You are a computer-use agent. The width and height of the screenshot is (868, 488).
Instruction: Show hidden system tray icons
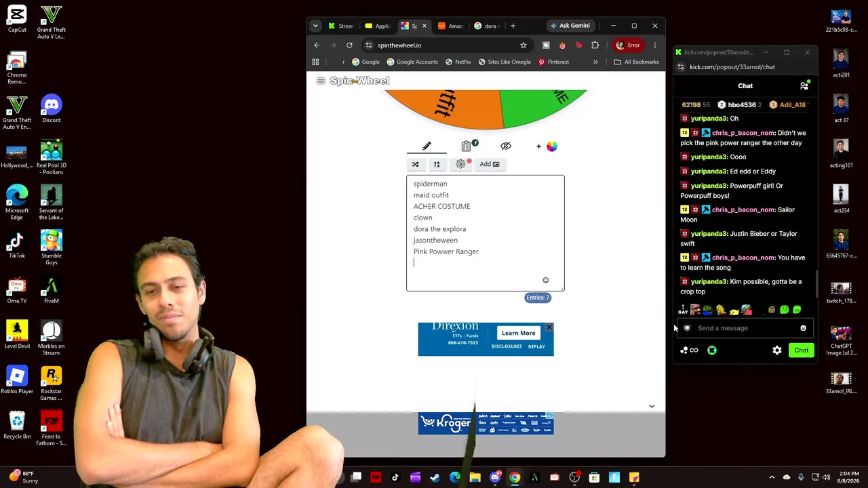tap(772, 478)
